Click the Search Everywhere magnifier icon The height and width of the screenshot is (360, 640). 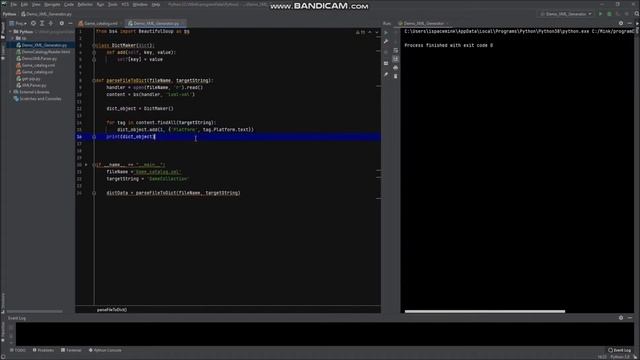click(x=636, y=14)
